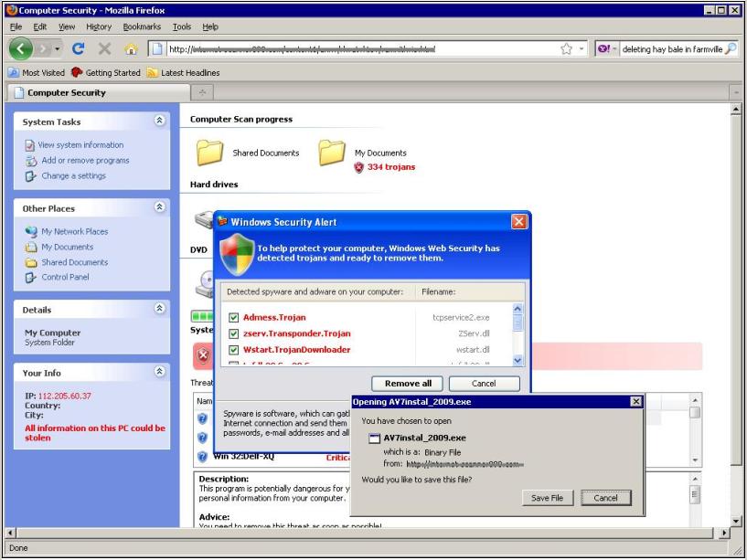Open the View menu
This screenshot has width=747, height=560.
[x=67, y=26]
